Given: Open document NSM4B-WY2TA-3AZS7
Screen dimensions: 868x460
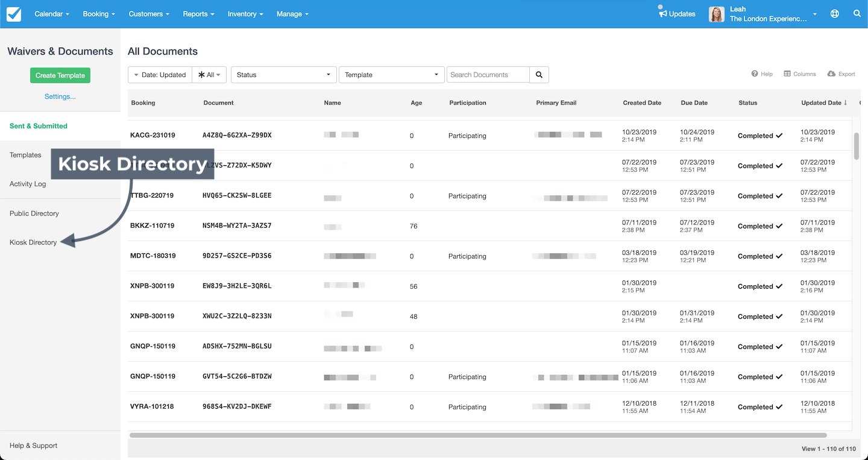Looking at the screenshot, I should point(237,226).
